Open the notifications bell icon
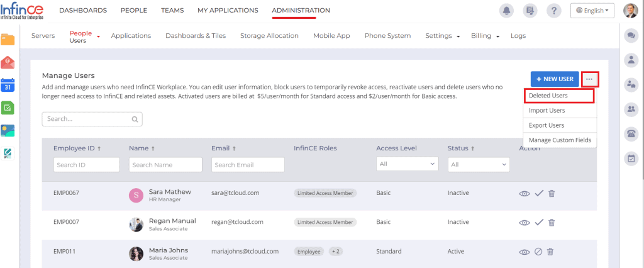Image resolution: width=644 pixels, height=268 pixels. click(x=506, y=10)
